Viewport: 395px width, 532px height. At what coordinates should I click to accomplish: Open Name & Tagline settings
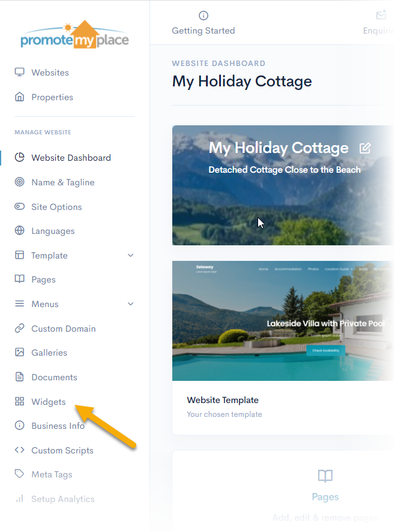coord(63,182)
